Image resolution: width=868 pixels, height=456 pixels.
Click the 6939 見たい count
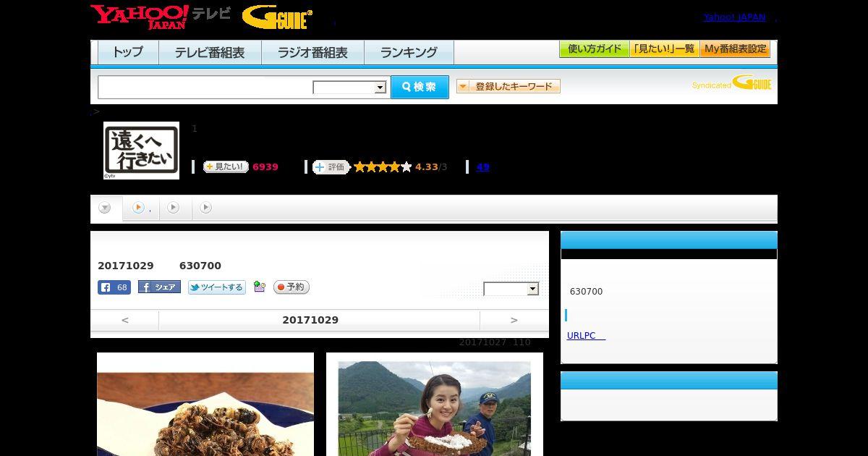[265, 166]
